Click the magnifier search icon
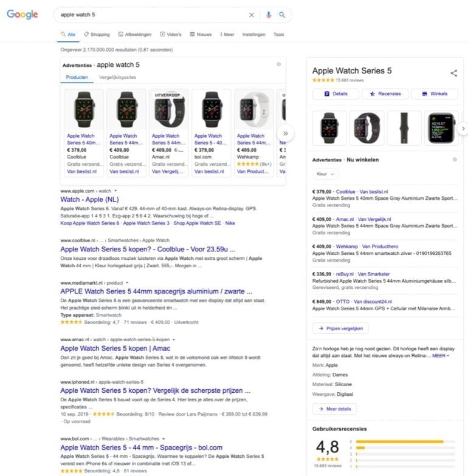The image size is (468, 476). [x=282, y=15]
